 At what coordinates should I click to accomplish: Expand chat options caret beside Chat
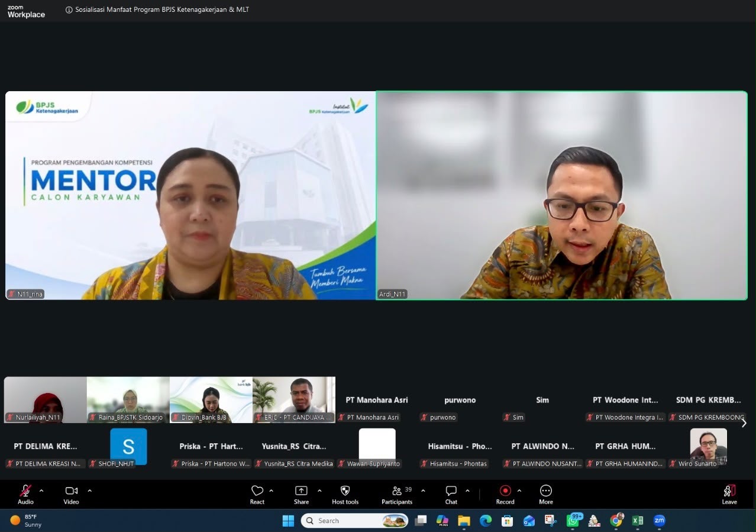tap(467, 491)
